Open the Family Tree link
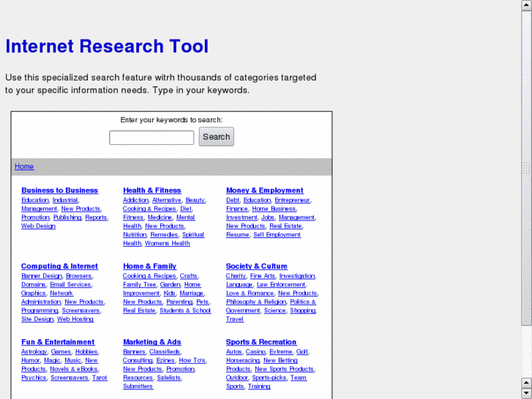This screenshot has width=532, height=399. coord(140,284)
